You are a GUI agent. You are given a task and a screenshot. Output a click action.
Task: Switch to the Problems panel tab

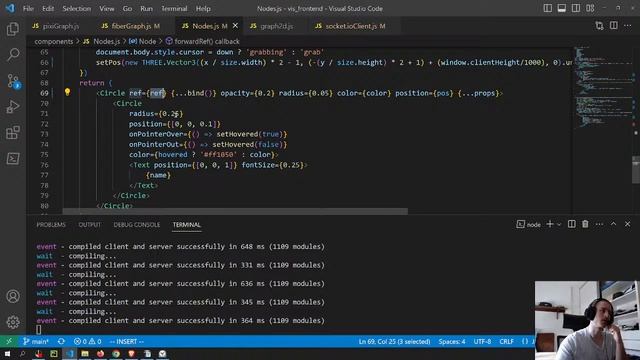click(x=51, y=224)
